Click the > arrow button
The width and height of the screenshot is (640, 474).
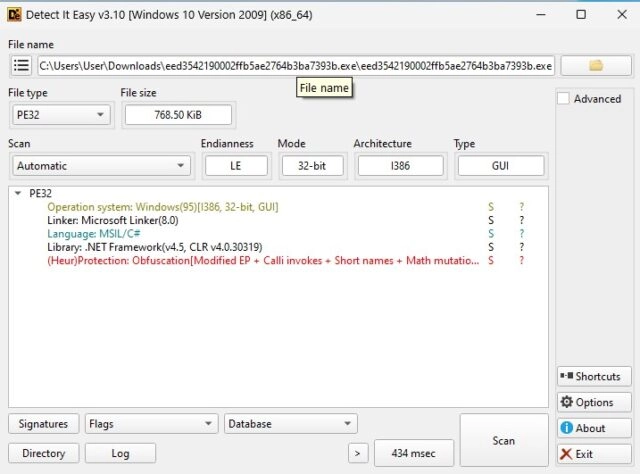[358, 453]
